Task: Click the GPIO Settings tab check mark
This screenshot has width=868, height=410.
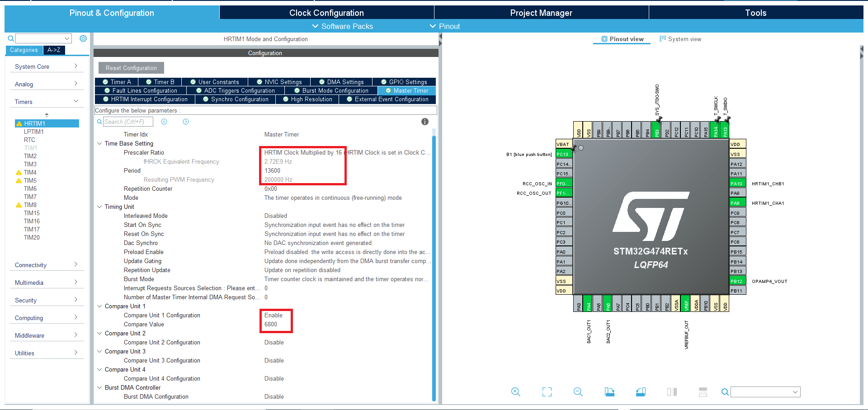Action: coord(384,82)
